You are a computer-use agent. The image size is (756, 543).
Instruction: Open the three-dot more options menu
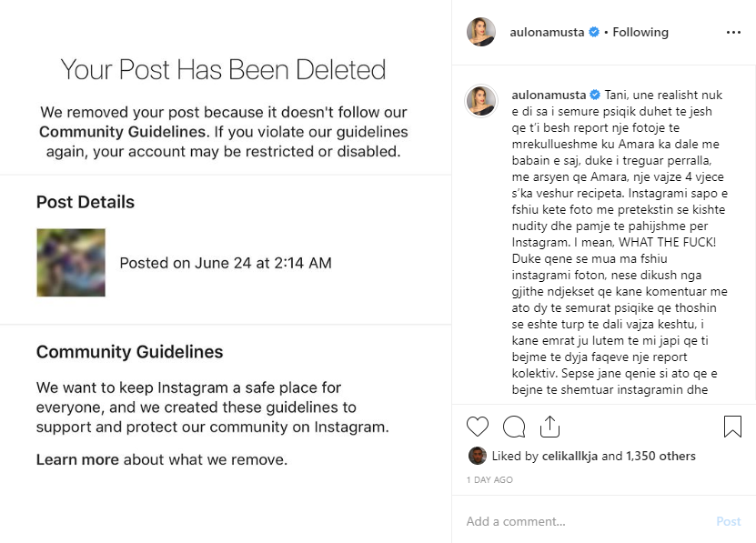tap(733, 33)
